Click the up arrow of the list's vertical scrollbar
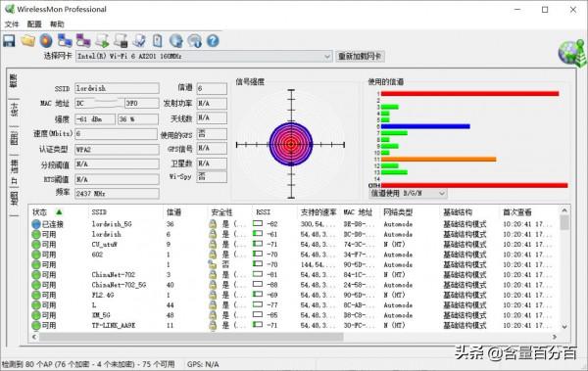 564,209
